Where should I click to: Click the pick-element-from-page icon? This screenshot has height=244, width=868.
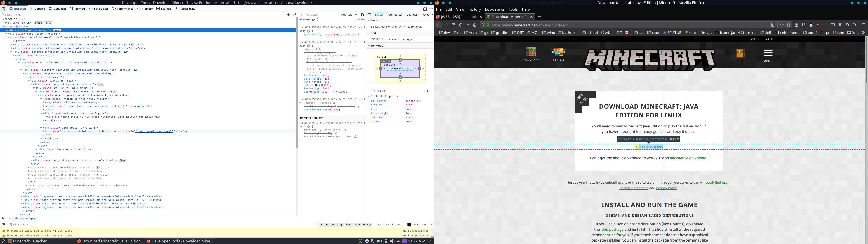click(x=4, y=9)
